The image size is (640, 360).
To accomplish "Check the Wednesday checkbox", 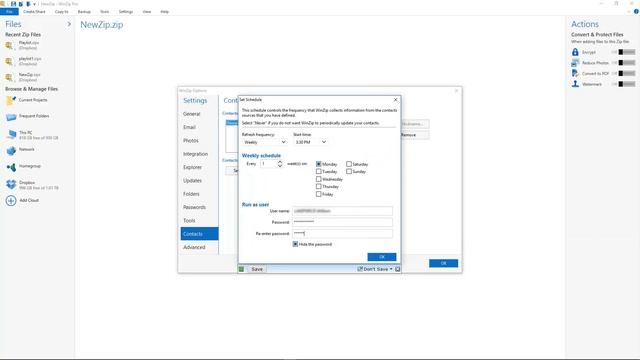I will coord(319,179).
